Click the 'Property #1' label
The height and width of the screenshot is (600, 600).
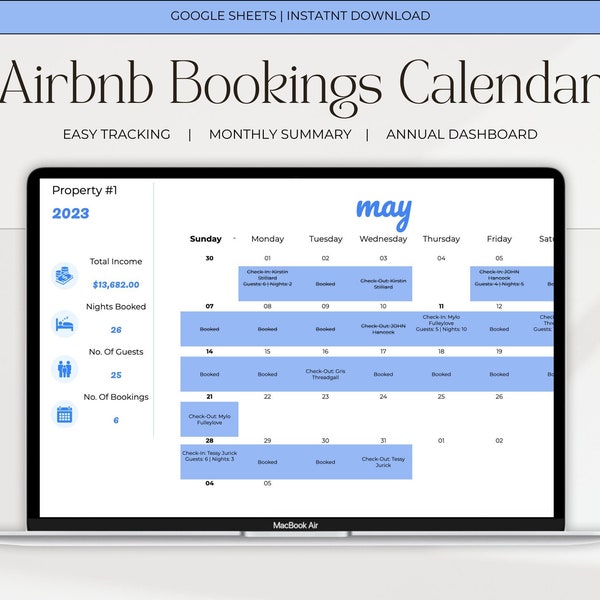point(85,190)
